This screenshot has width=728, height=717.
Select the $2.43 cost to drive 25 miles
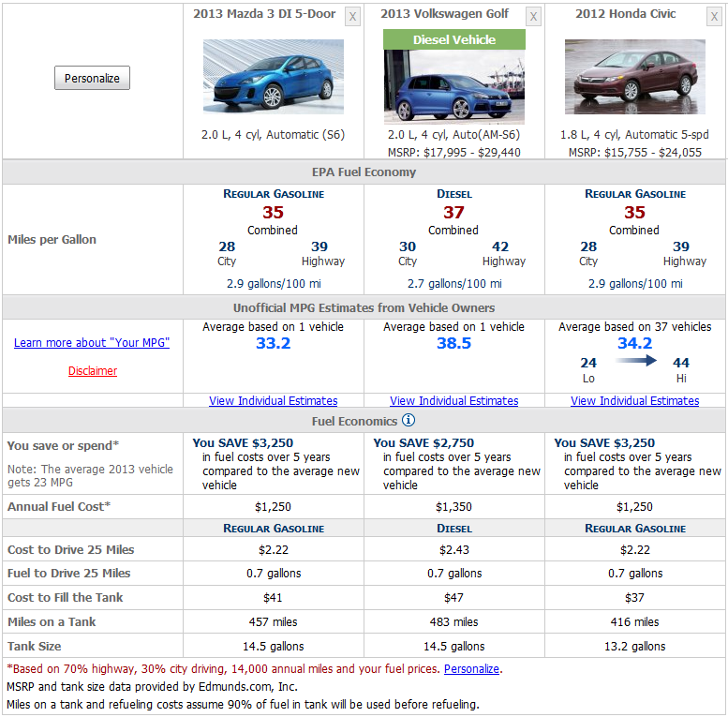(454, 550)
